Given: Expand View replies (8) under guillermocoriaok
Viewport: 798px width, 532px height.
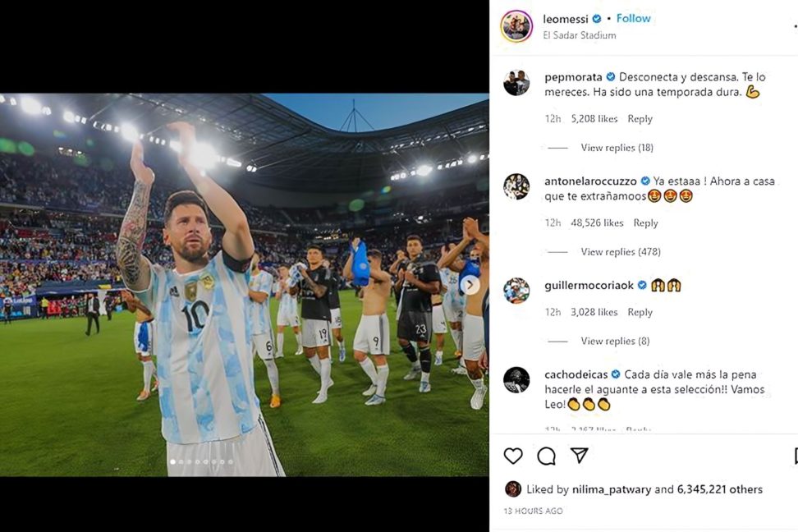Looking at the screenshot, I should [615, 341].
